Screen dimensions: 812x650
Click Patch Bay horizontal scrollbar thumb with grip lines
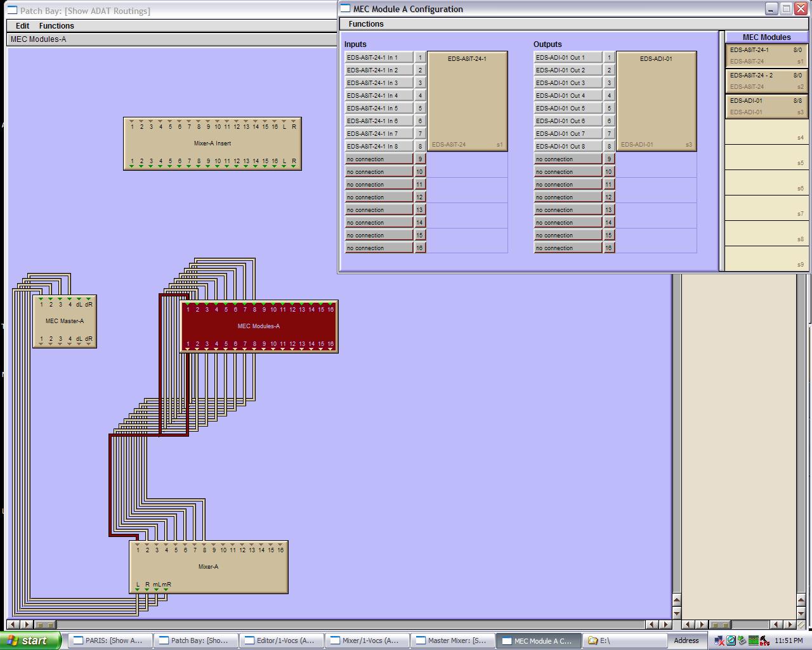pos(44,625)
